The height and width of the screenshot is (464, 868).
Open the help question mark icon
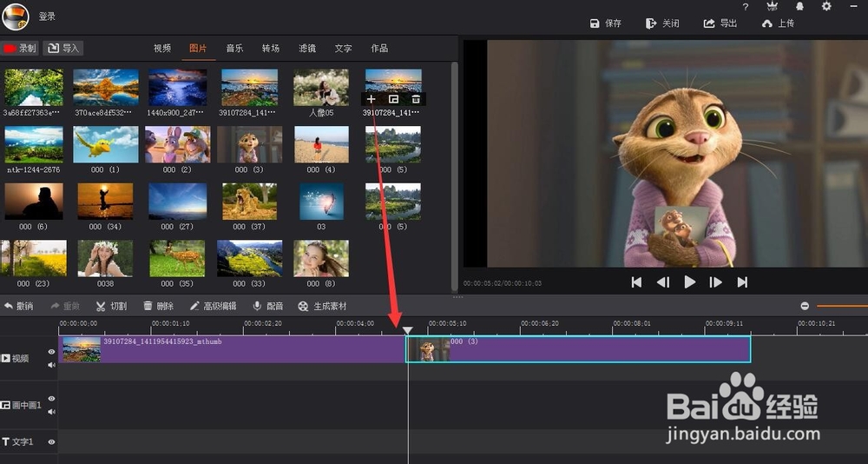745,7
